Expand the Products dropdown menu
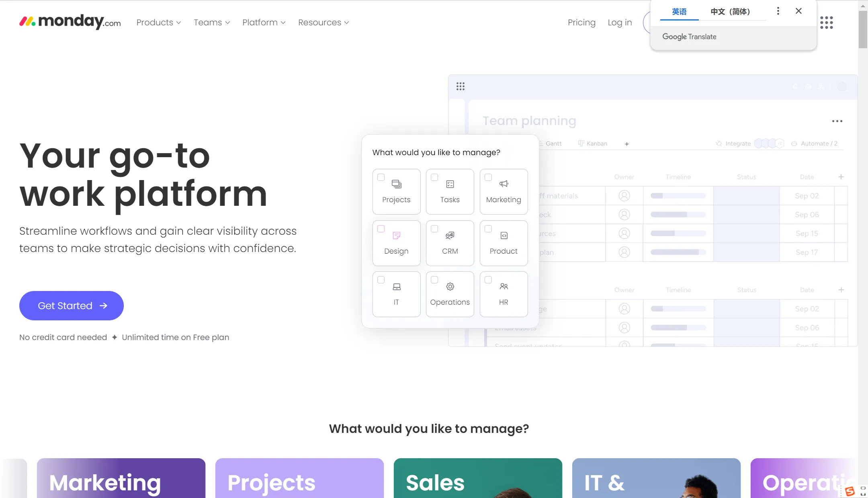868x498 pixels. click(158, 22)
